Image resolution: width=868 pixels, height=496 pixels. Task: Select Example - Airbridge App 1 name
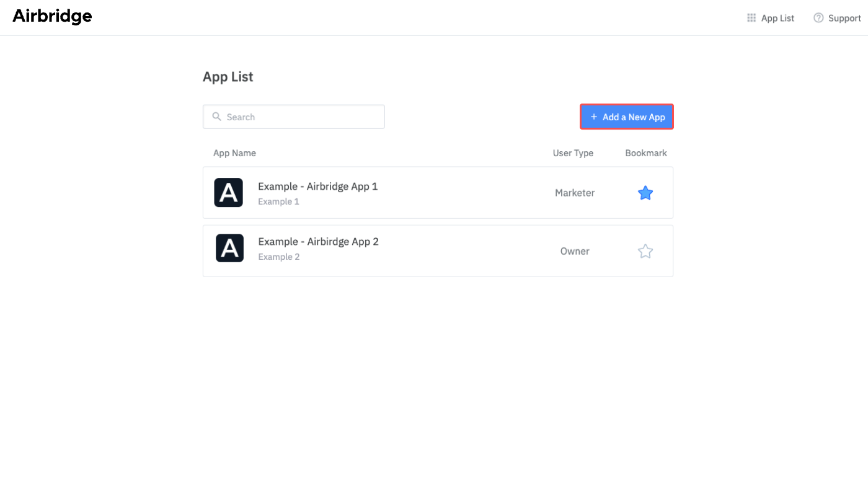317,186
